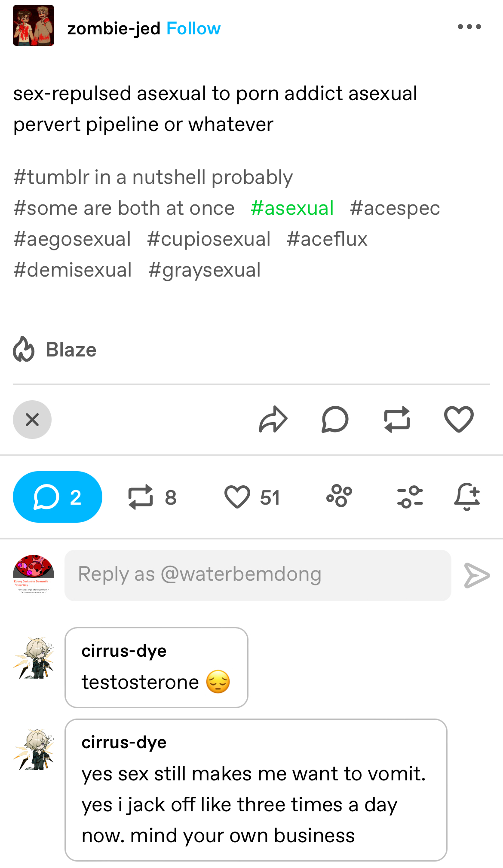Reblog the post with the reblog icon
This screenshot has height=868, width=503.
[397, 419]
